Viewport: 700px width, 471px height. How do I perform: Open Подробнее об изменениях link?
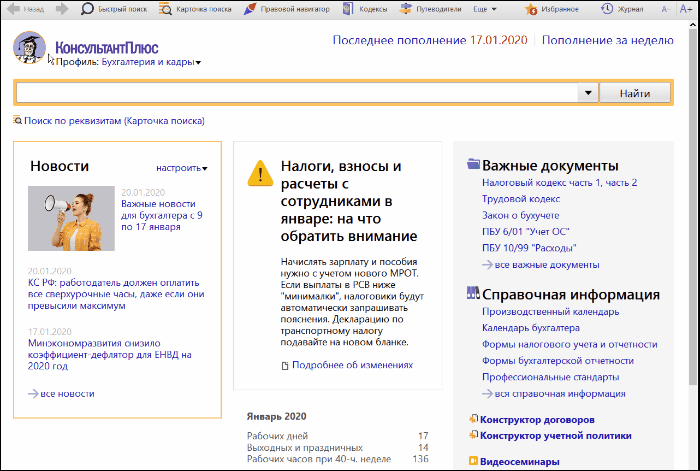point(352,365)
